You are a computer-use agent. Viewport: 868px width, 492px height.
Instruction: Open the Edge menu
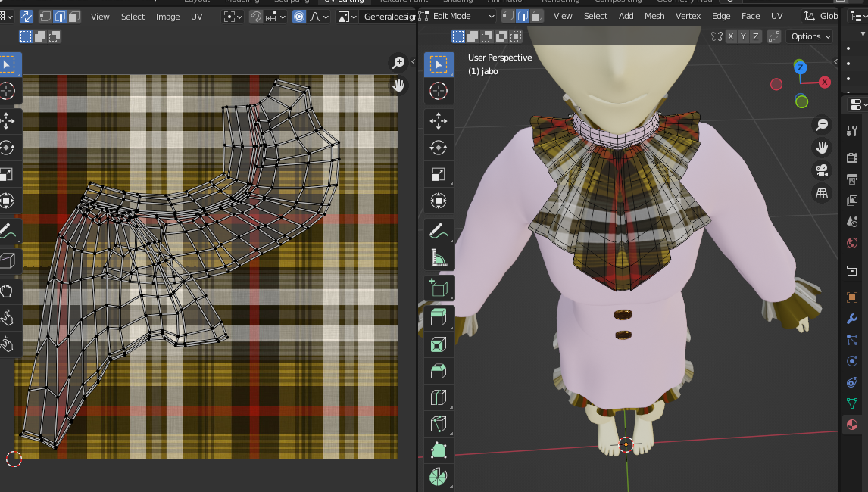click(721, 16)
